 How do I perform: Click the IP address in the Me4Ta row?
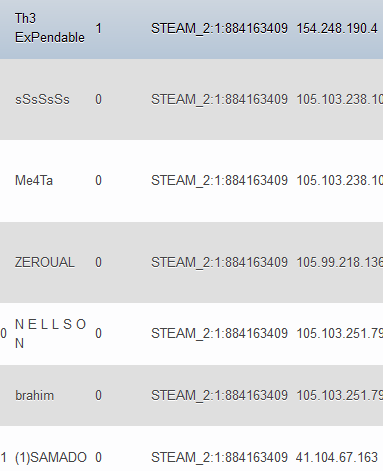click(340, 180)
